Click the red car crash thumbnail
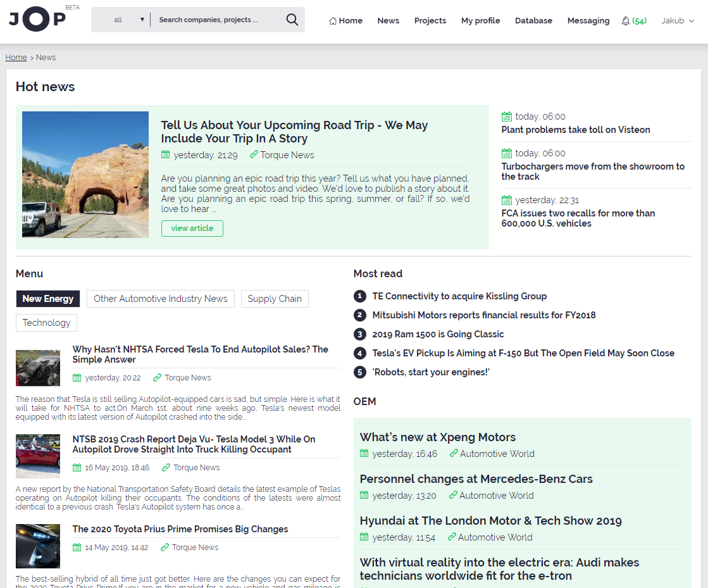 tap(38, 456)
